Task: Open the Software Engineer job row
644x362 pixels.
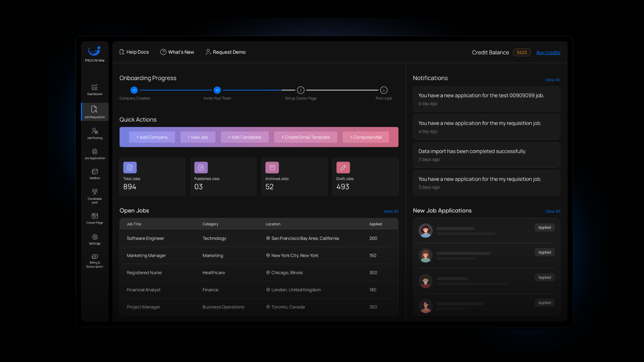Action: pyautogui.click(x=145, y=238)
